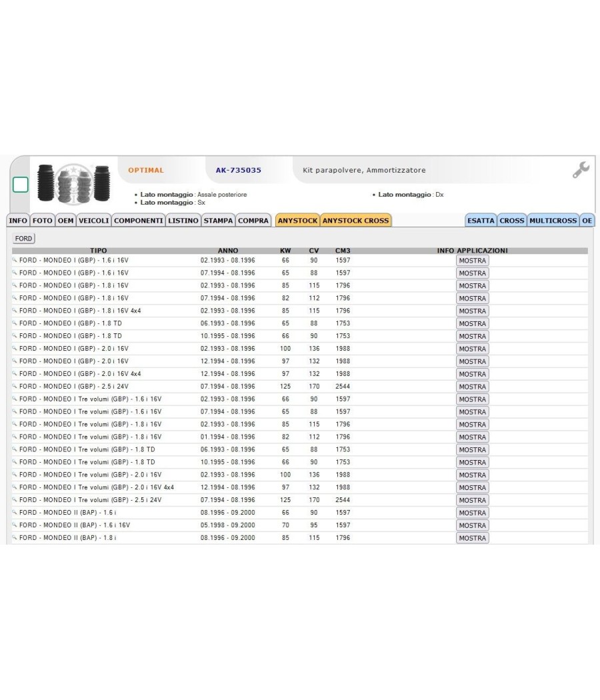600x700 pixels.
Task: Switch to the ESATTA tab
Action: tap(481, 221)
